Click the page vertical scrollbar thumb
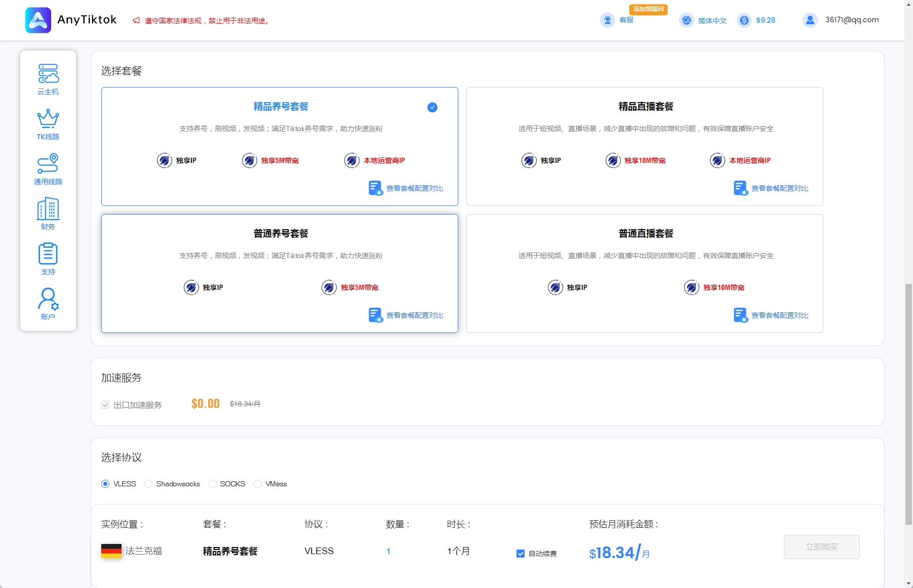This screenshot has width=913, height=588. (908, 404)
